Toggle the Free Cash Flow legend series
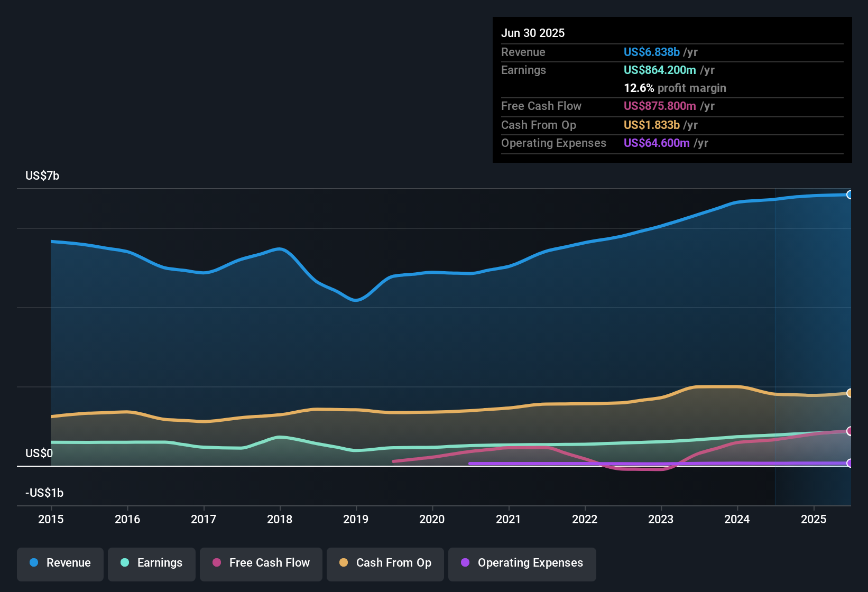 coord(261,563)
